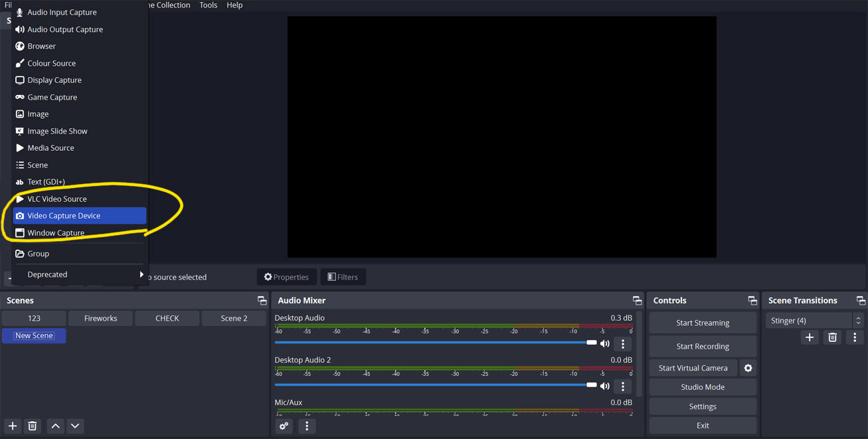Move scene down with arrow icon

tap(75, 426)
